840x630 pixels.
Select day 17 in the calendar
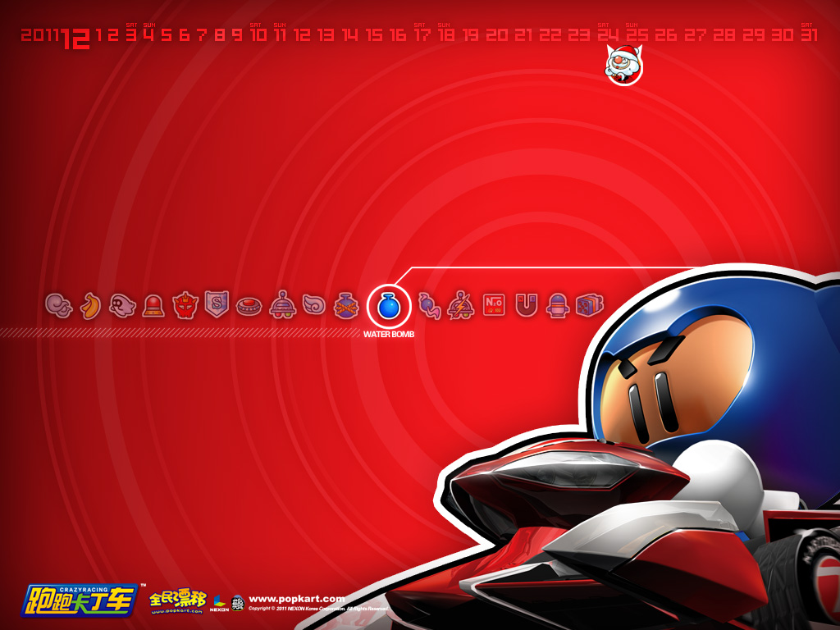(x=422, y=35)
